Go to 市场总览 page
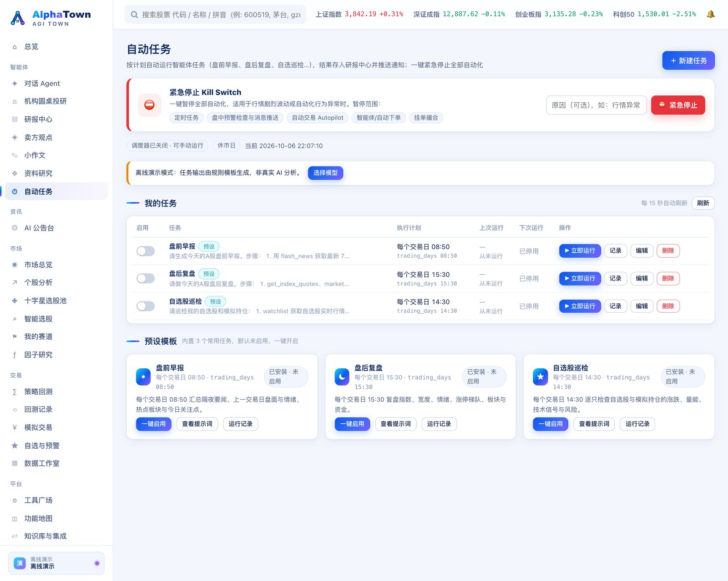Screen dimensions: 728x581 point(56,265)
